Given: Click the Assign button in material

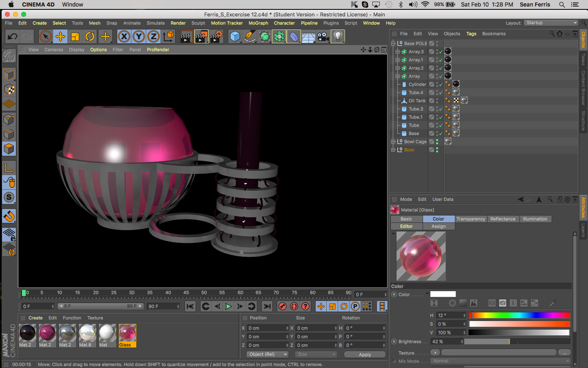Looking at the screenshot, I should [439, 227].
